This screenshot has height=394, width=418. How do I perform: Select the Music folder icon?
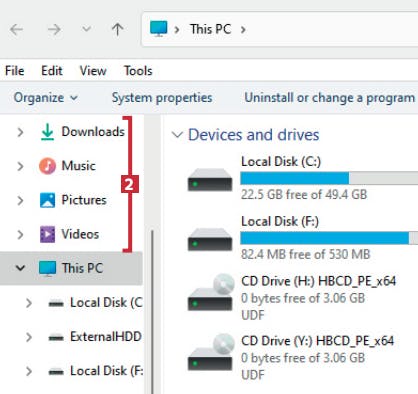click(47, 166)
